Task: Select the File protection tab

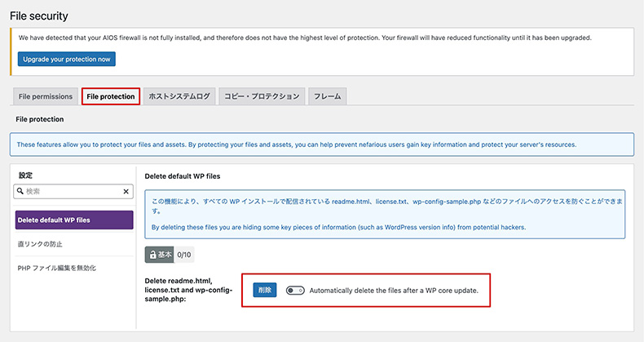Action: pyautogui.click(x=111, y=96)
